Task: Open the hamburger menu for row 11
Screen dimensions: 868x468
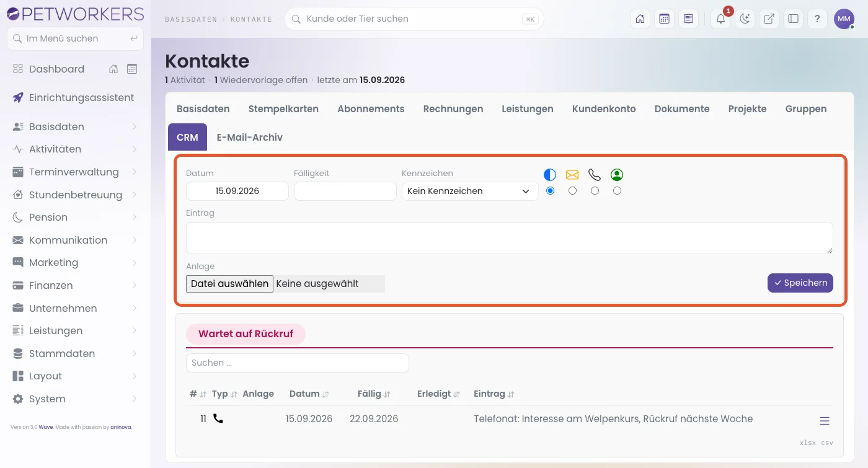Action: pos(825,421)
